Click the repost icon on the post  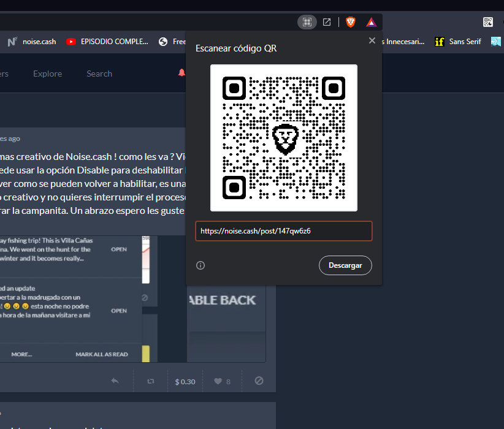tap(150, 381)
